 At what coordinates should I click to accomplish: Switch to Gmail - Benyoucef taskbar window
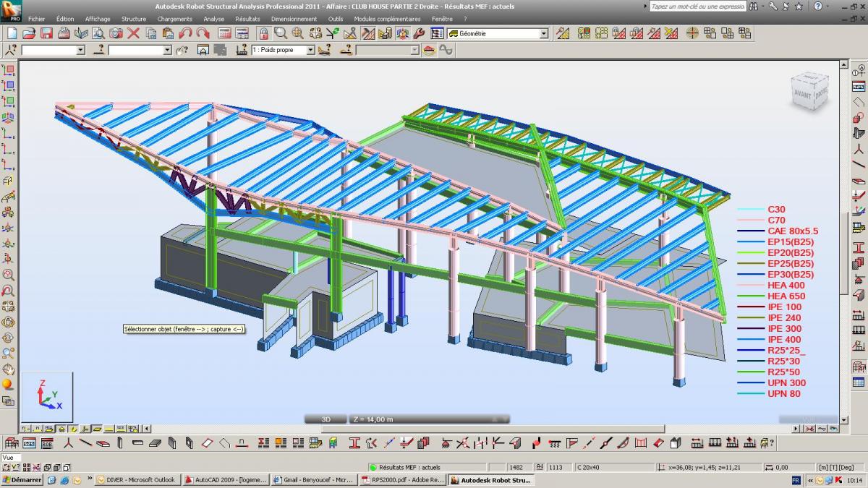[314, 479]
